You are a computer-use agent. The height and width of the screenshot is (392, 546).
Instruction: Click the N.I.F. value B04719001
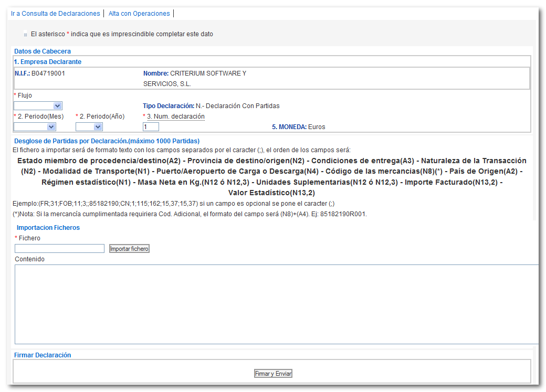pyautogui.click(x=48, y=73)
